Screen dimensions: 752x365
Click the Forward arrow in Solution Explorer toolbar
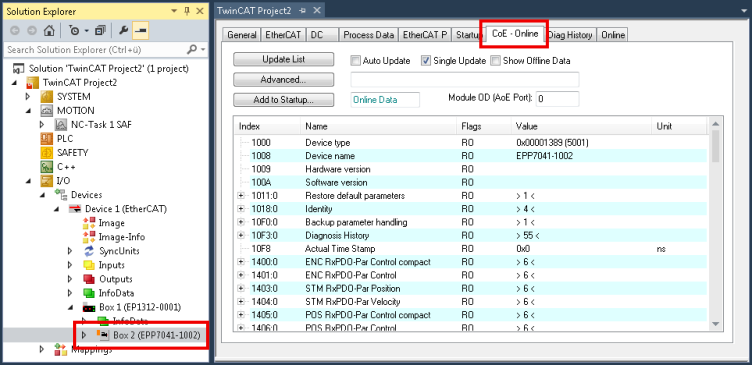click(32, 31)
